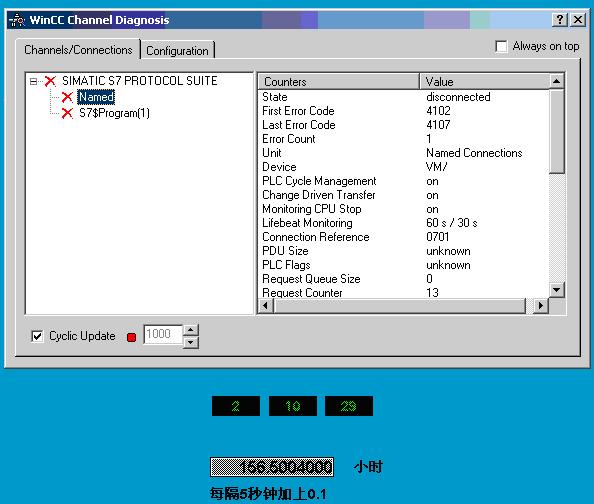Click the green display showing 29
Image resolution: width=594 pixels, height=504 pixels.
click(x=349, y=406)
